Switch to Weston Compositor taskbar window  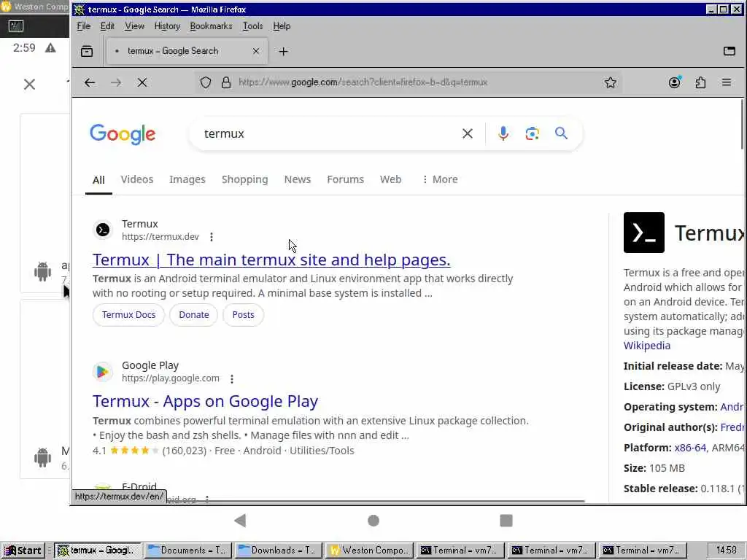pyautogui.click(x=370, y=551)
